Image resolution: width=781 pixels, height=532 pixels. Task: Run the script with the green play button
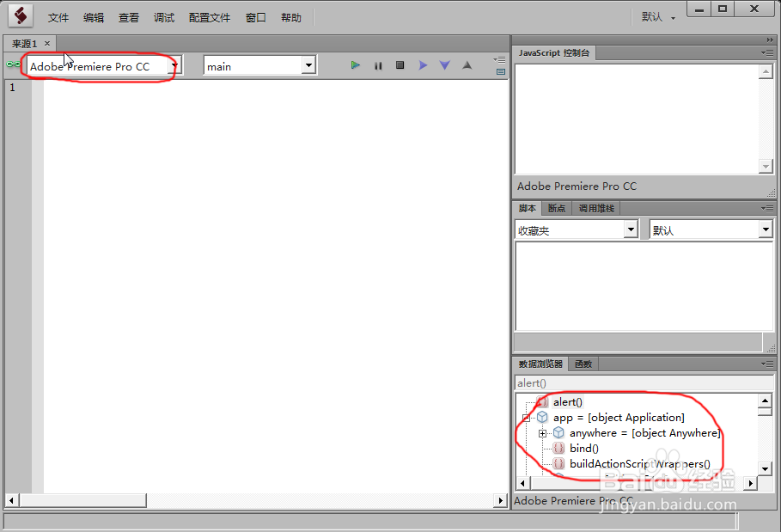[355, 65]
